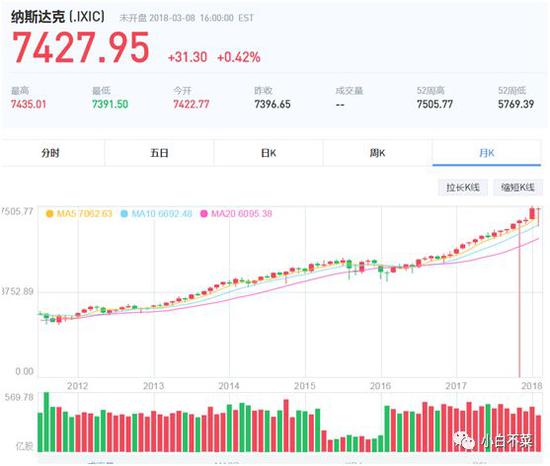
Task: Click the 今开 value 7422.77
Action: (191, 104)
